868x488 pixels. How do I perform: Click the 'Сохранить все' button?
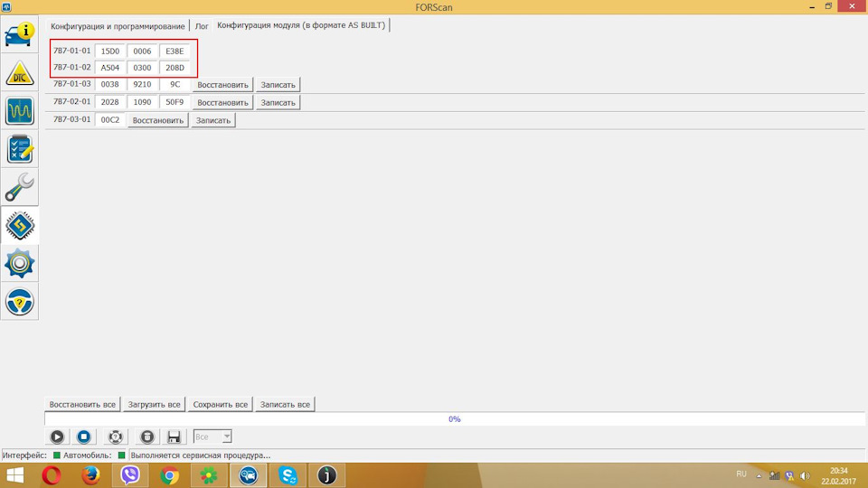(x=221, y=405)
